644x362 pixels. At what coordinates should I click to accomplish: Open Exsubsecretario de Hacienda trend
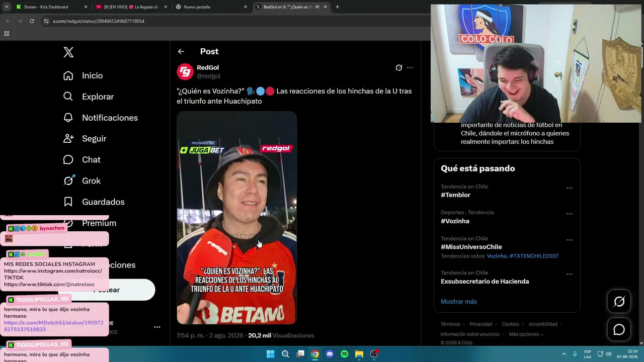[x=485, y=282]
